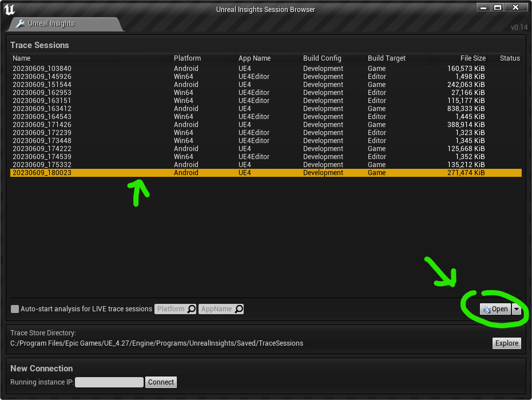
Task: Select session 20230609_173448
Action: click(x=266, y=141)
